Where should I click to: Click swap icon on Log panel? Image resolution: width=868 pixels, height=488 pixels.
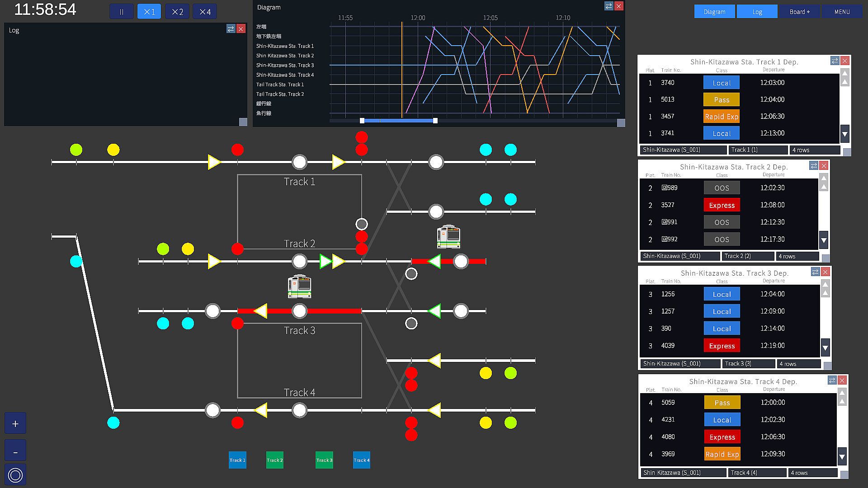point(231,29)
